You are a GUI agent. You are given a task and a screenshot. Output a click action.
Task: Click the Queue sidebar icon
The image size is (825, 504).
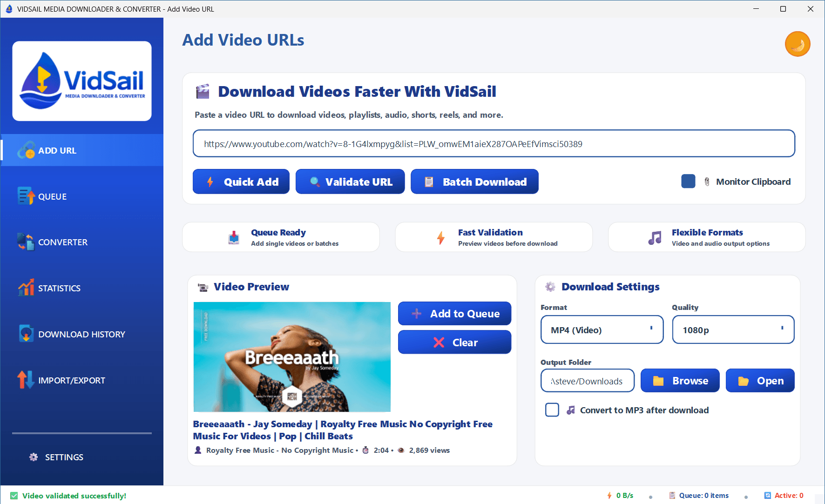26,196
